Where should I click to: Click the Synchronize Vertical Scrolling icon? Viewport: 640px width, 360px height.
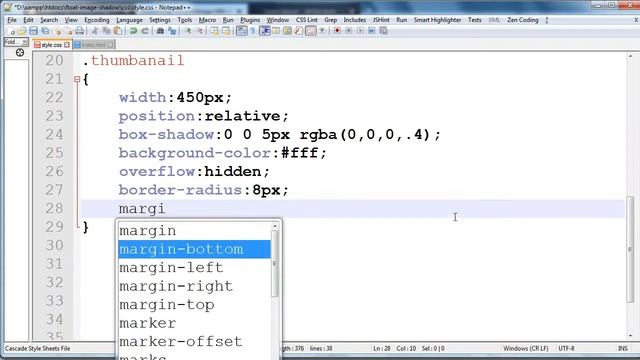coord(214,31)
